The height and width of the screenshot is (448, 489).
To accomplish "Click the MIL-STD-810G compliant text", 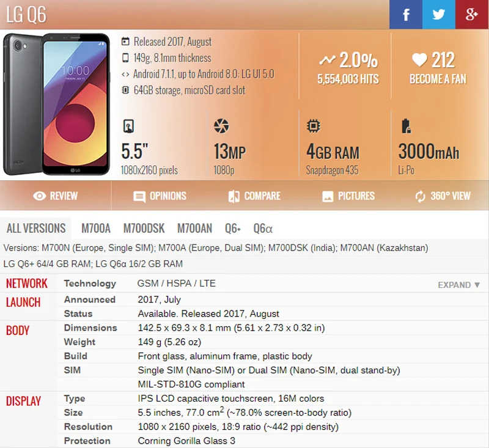I will (191, 384).
